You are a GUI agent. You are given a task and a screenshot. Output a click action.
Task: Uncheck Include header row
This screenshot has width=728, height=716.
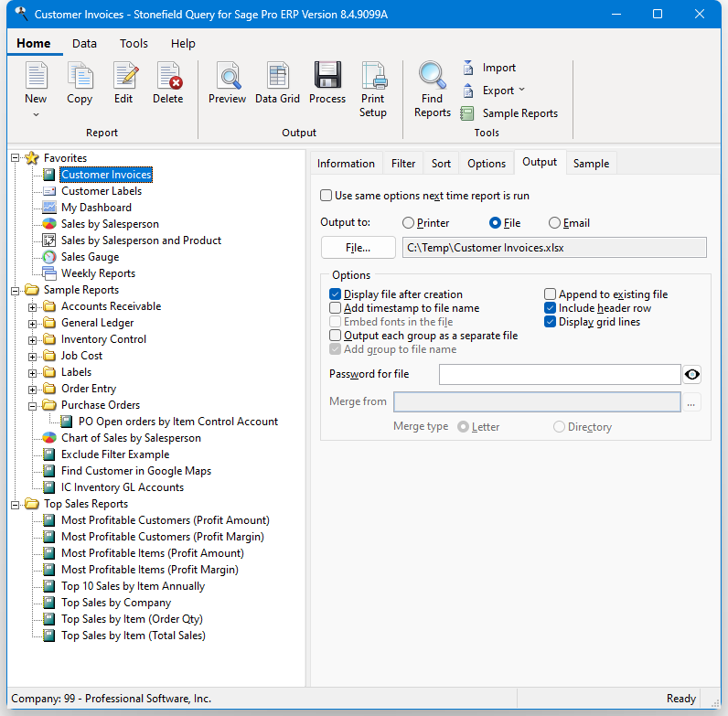click(551, 308)
